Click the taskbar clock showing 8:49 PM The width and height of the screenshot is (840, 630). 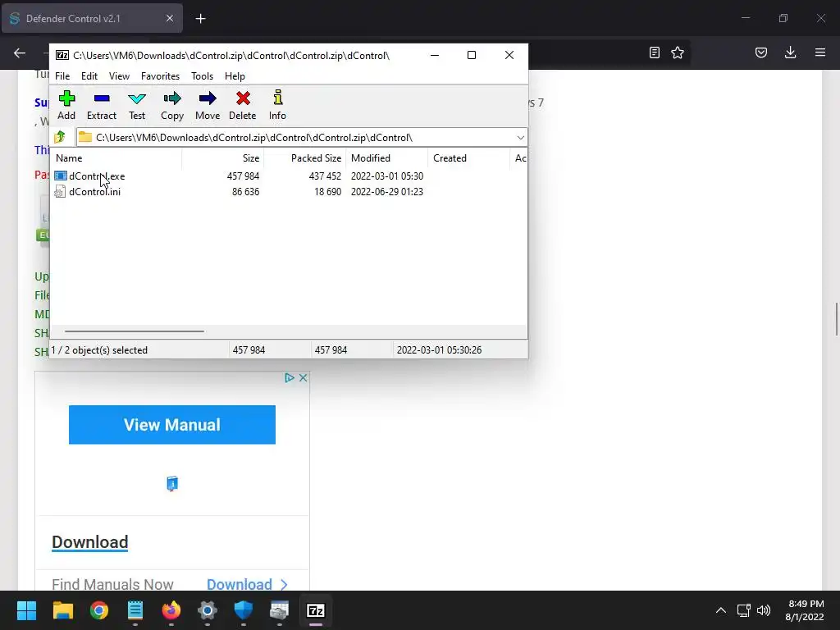pyautogui.click(x=805, y=610)
